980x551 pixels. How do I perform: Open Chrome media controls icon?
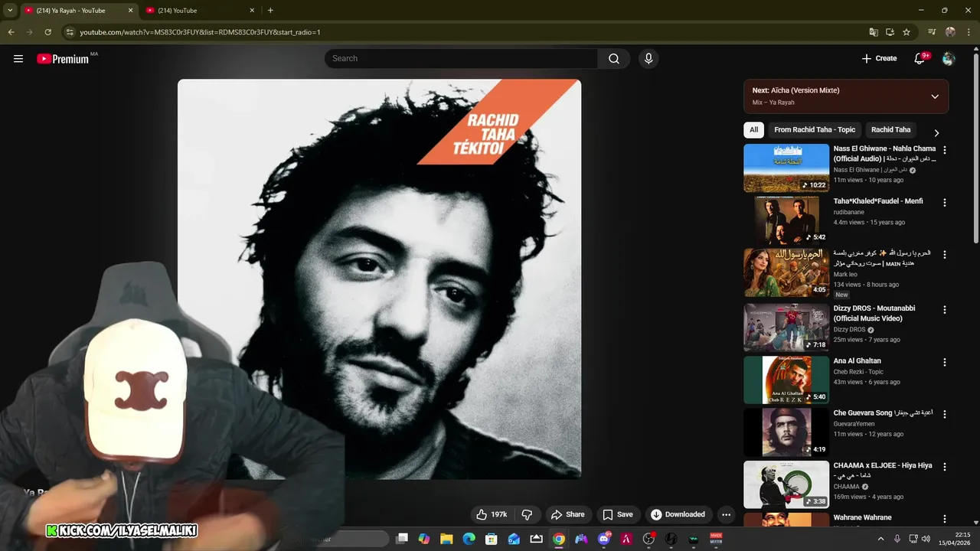tap(932, 32)
